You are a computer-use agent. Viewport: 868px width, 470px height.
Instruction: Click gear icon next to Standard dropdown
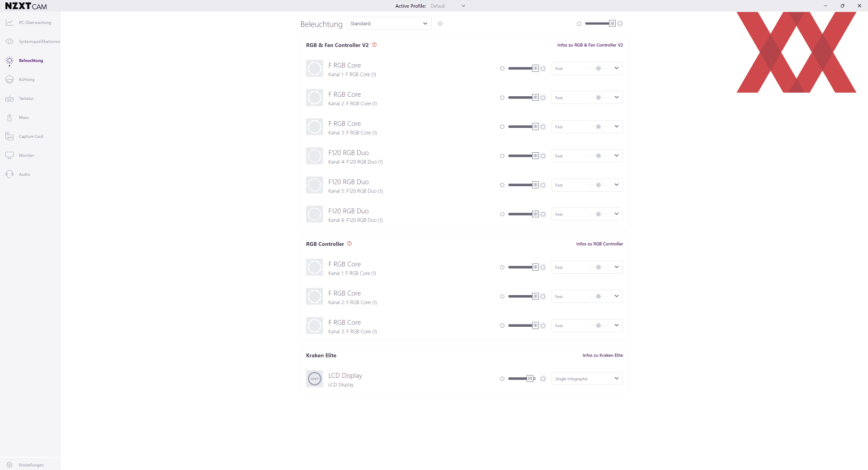click(440, 23)
